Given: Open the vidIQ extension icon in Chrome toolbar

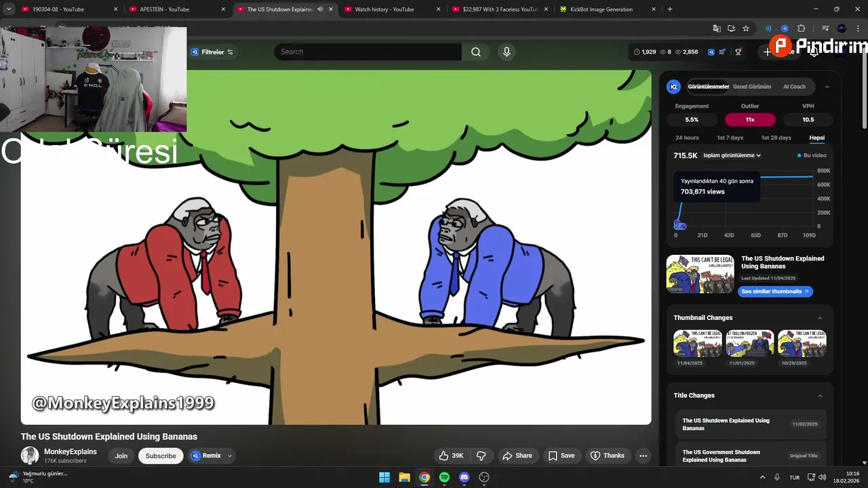Looking at the screenshot, I should pyautogui.click(x=785, y=28).
